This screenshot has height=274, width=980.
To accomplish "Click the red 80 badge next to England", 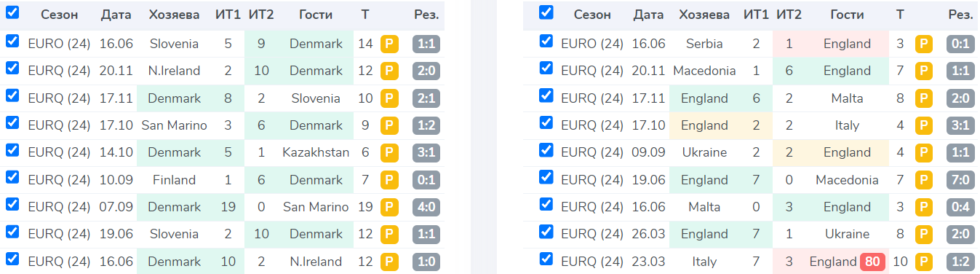I will 872,262.
